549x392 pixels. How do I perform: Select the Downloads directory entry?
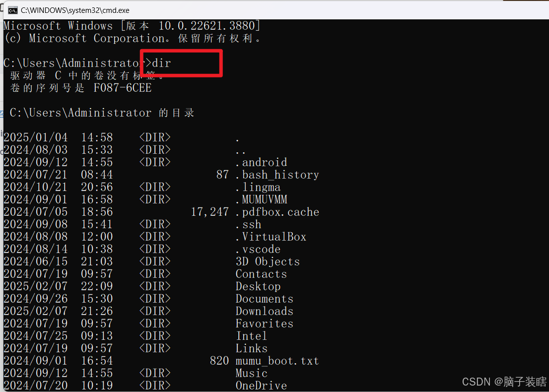click(x=264, y=311)
